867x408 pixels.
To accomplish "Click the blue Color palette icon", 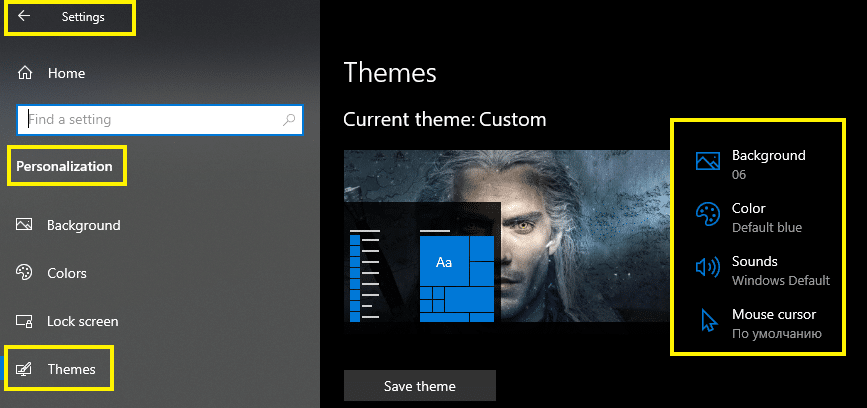I will 707,214.
